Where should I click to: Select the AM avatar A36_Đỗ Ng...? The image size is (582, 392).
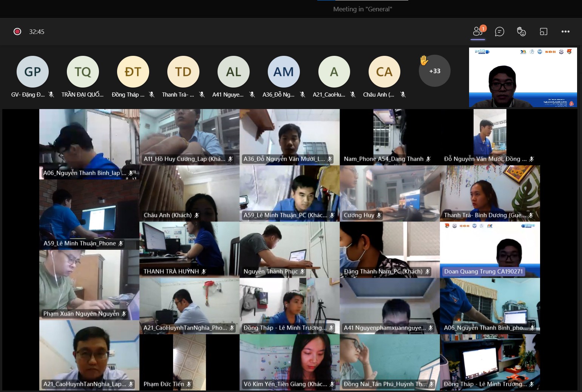(284, 72)
